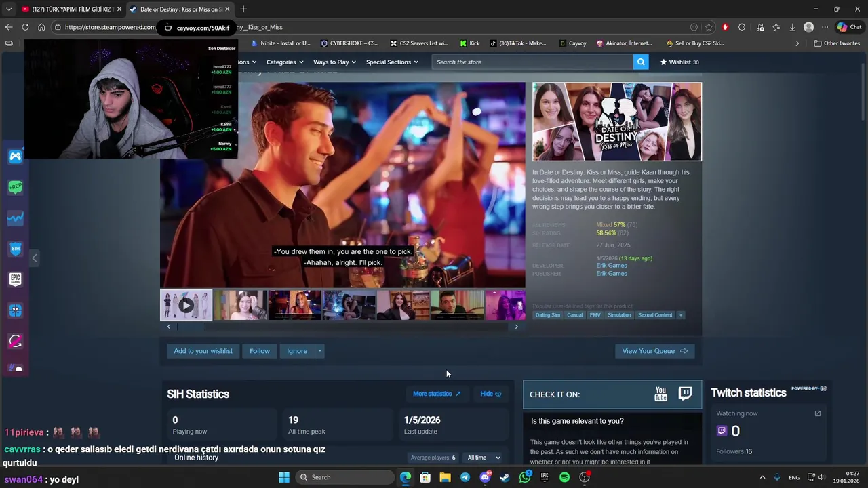
Task: Click the sidebar gamepad icon
Action: click(15, 157)
